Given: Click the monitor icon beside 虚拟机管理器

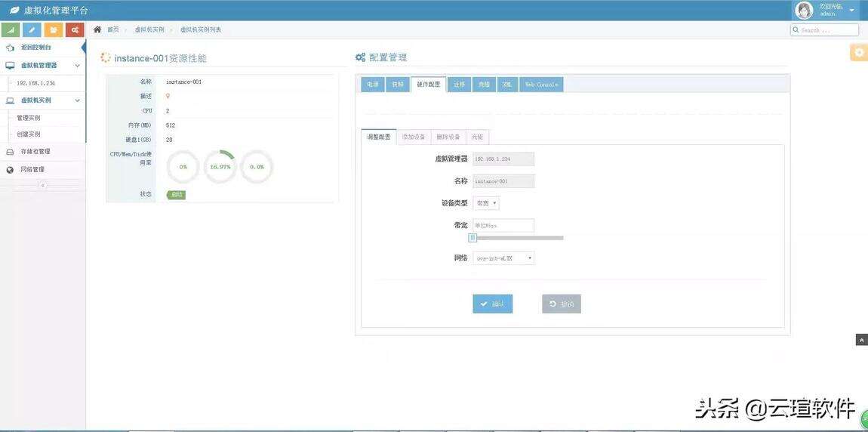Looking at the screenshot, I should tap(10, 66).
